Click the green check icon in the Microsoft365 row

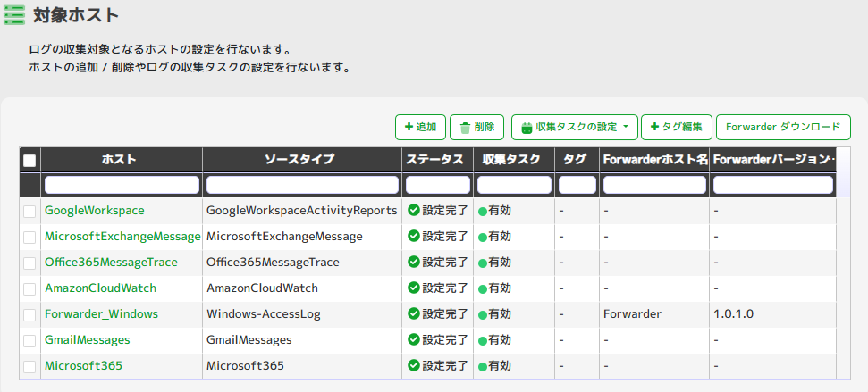(x=414, y=365)
